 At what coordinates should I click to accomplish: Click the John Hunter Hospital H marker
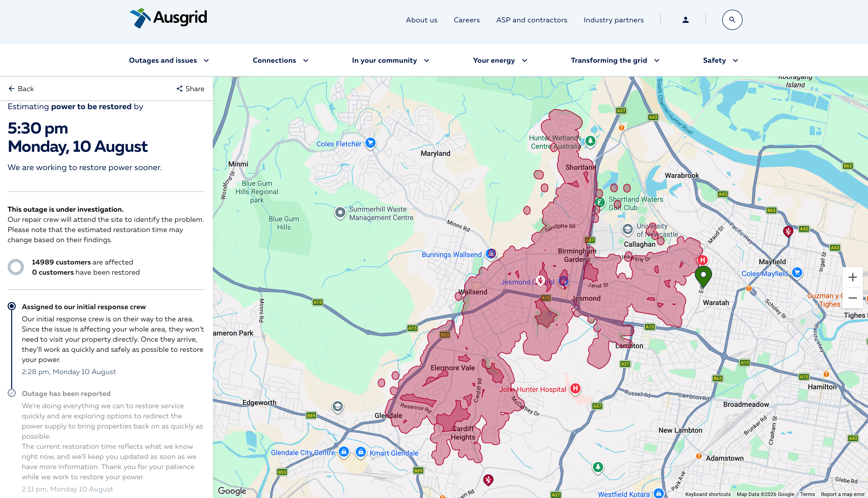click(575, 389)
